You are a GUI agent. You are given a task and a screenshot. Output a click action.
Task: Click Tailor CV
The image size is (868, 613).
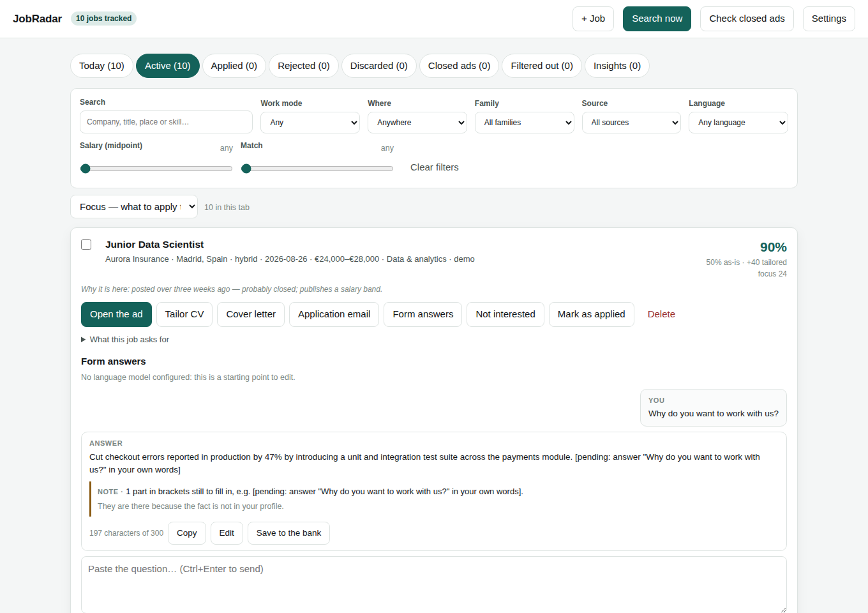tap(184, 314)
